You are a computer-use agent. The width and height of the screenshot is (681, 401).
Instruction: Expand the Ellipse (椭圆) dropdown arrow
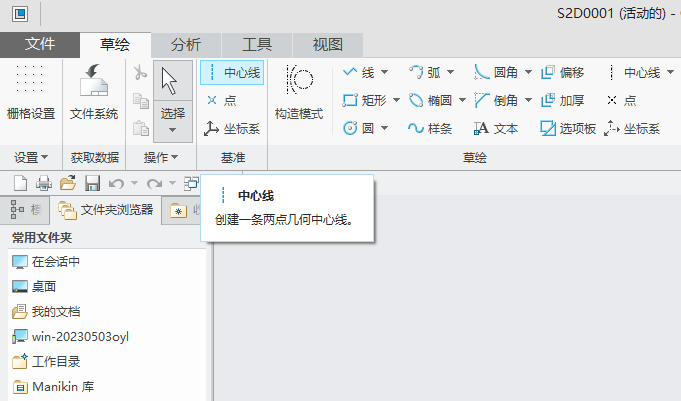click(x=463, y=100)
